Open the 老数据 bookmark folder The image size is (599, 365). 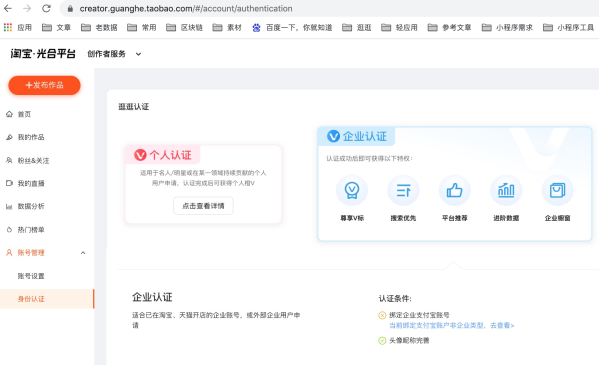click(99, 28)
